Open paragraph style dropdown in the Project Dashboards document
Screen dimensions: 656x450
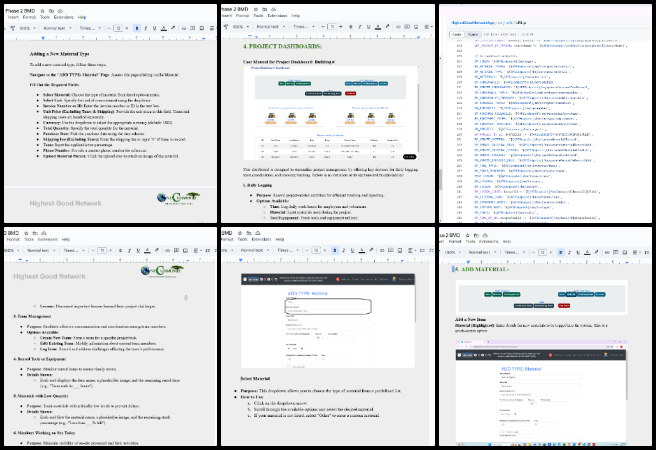(x=270, y=26)
